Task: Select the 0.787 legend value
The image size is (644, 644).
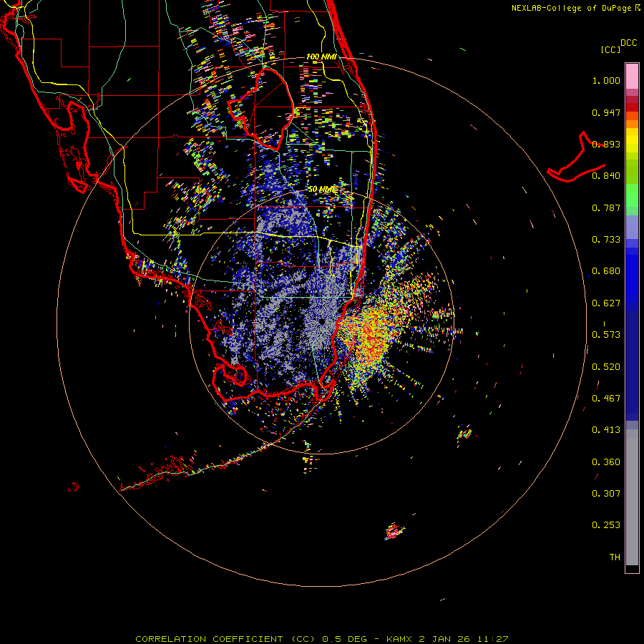Action: pyautogui.click(x=606, y=208)
